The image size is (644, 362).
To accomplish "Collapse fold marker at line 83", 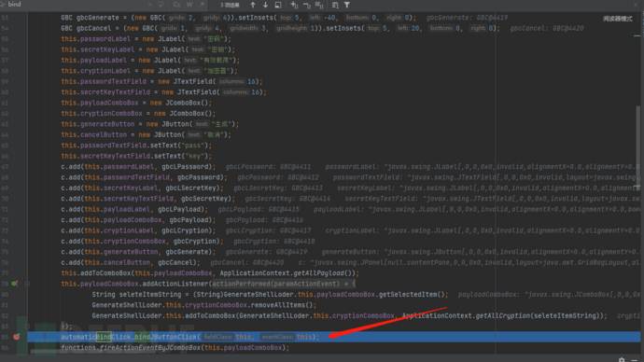I will click(27, 327).
